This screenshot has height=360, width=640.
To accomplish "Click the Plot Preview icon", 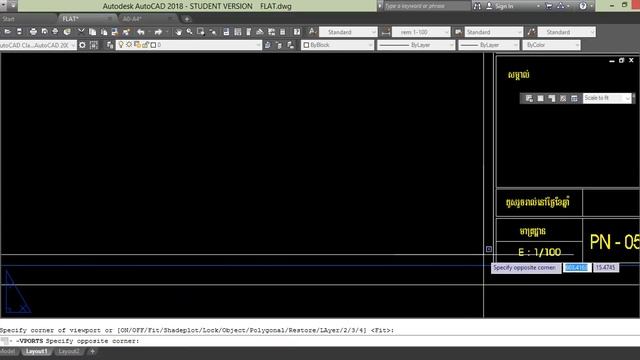I will pyautogui.click(x=44, y=32).
